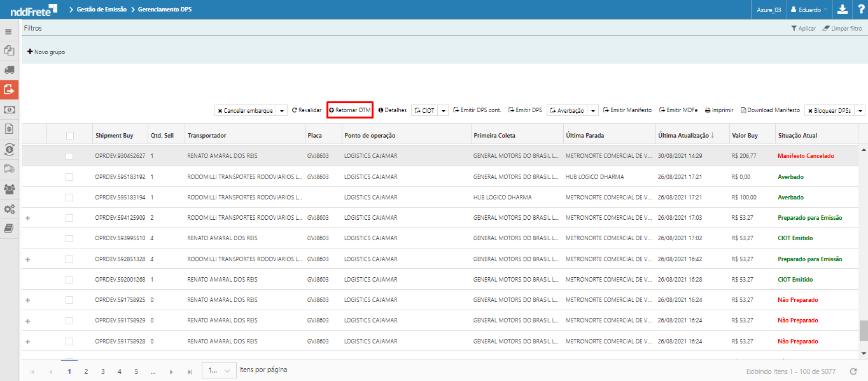
Task: Select checkbox for shipment OPRDEV.593995510
Action: [69, 238]
